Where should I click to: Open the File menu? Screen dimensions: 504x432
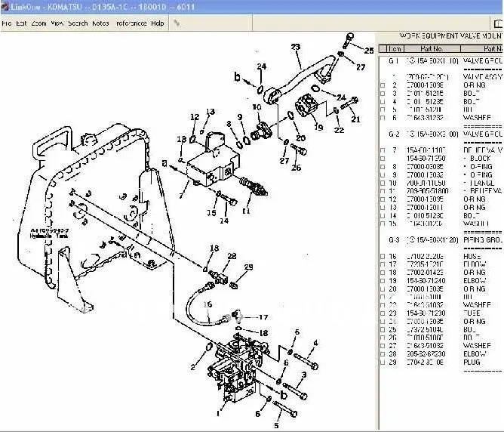(7, 23)
